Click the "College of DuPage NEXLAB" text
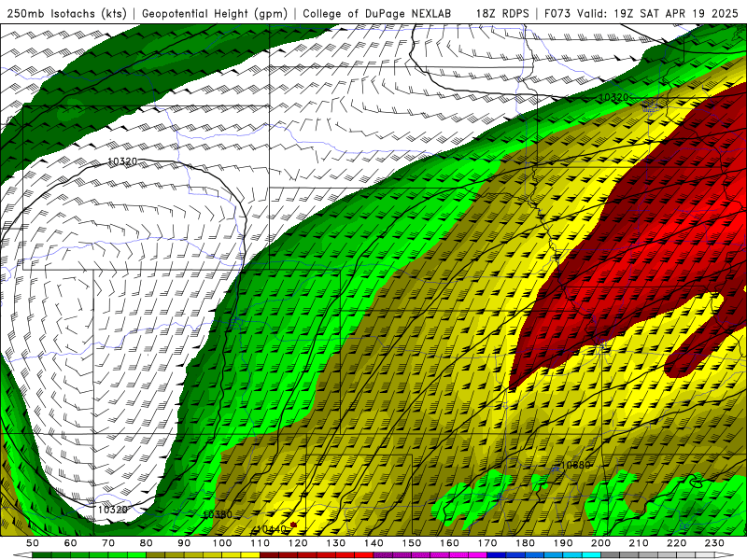Image resolution: width=747 pixels, height=560 pixels. point(377,13)
